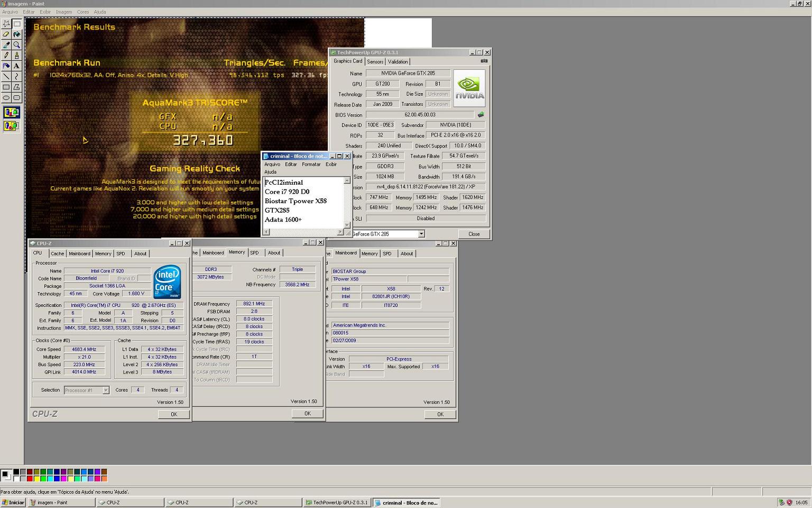Click the Intel Core i7 logo in CPU-Z

tap(168, 282)
